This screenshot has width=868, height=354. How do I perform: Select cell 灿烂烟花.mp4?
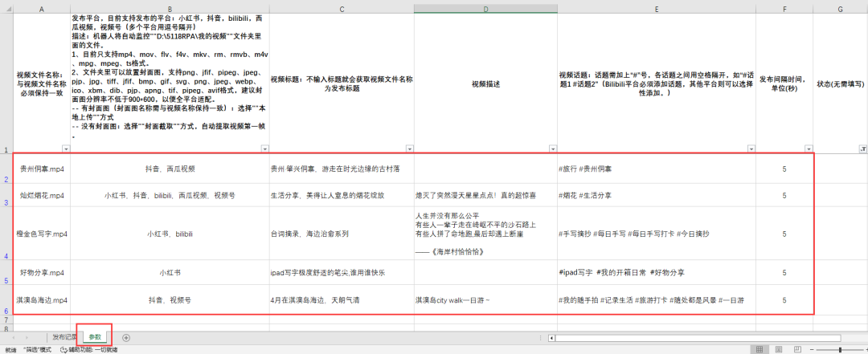click(42, 195)
